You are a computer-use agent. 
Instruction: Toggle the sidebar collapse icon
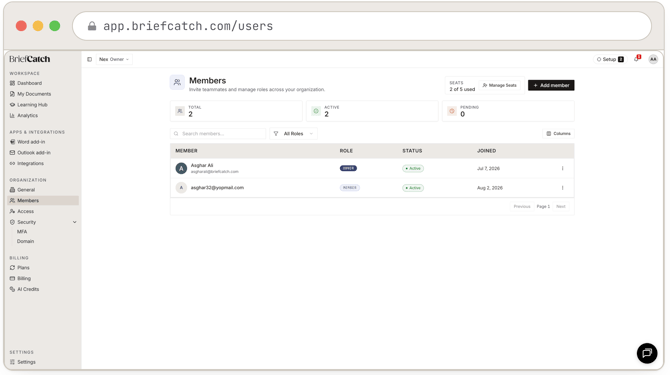[89, 59]
